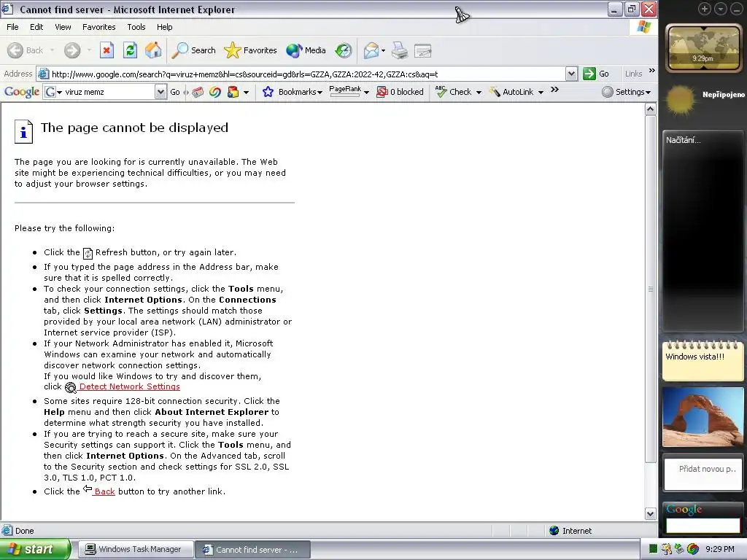Open the Media pane
Image resolution: width=747 pixels, height=560 pixels.
click(x=306, y=50)
